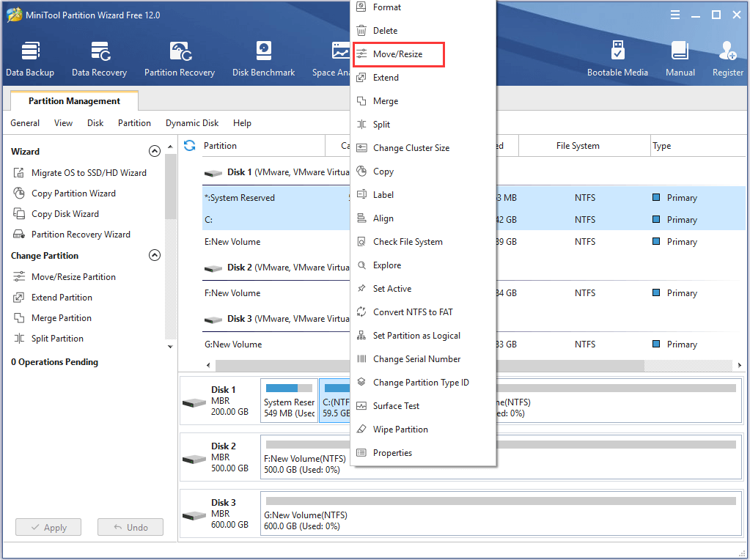
Task: Open the General menu
Action: pos(25,123)
